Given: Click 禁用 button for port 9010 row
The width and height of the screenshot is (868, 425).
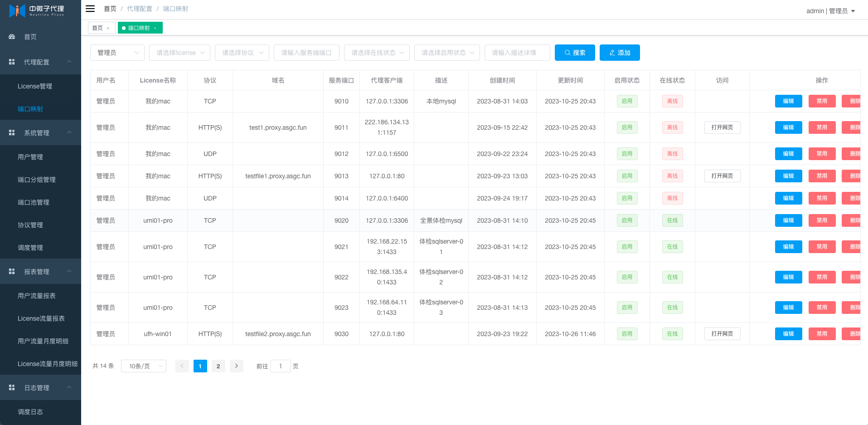Looking at the screenshot, I should pos(822,101).
